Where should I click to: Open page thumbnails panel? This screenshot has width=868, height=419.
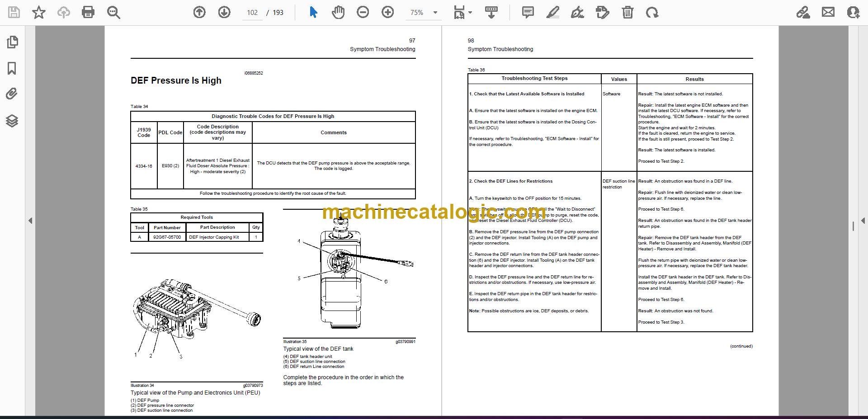point(12,42)
